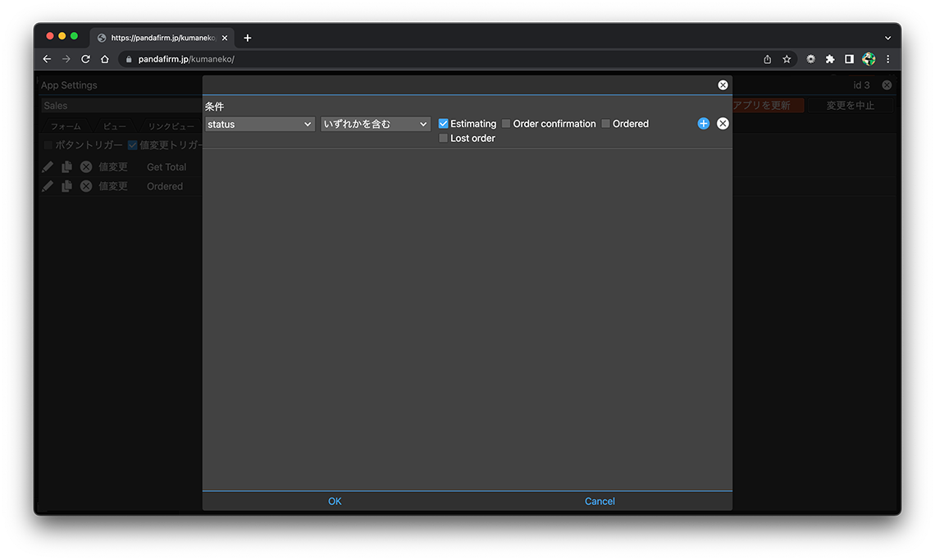Open the Chrome three-dot menu
Screen dimensions: 935x560
click(x=887, y=59)
